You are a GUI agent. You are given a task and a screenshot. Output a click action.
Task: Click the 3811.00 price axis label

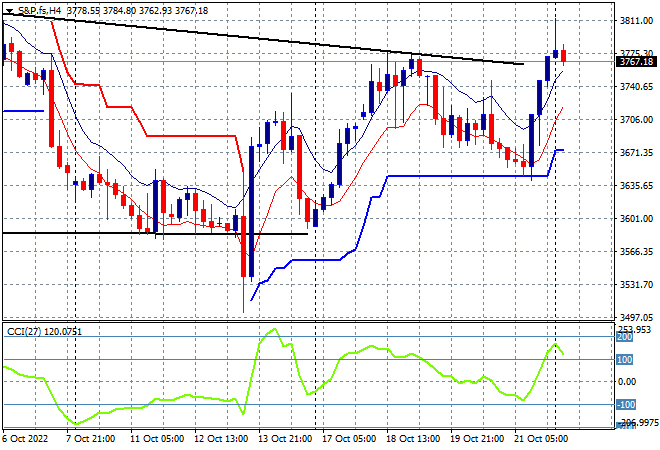[636, 21]
